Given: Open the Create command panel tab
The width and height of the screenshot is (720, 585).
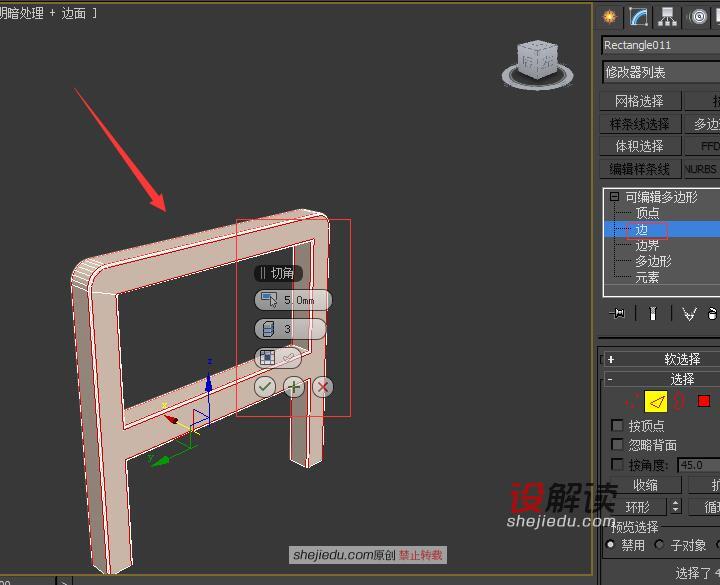Looking at the screenshot, I should (610, 17).
